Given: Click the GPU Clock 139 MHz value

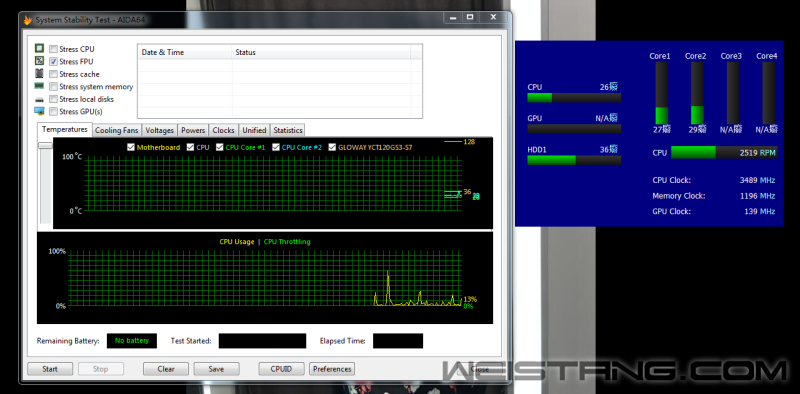Looking at the screenshot, I should [x=759, y=211].
